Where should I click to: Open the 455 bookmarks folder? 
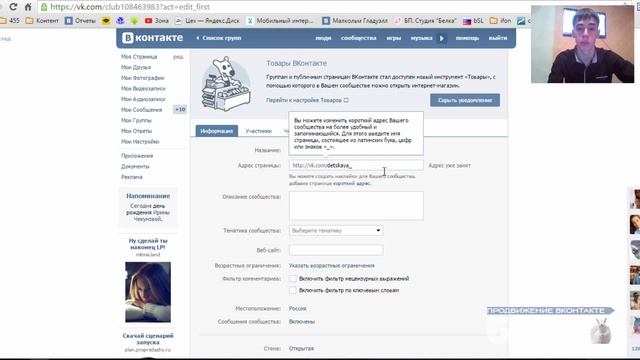10,20
